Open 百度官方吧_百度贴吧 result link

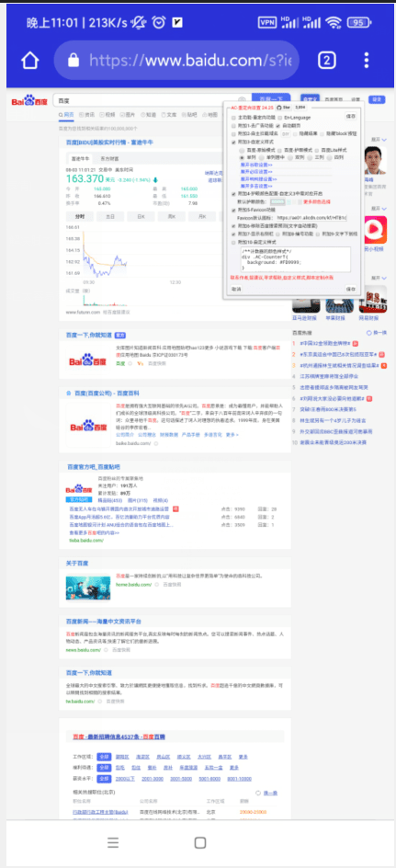[x=94, y=467]
